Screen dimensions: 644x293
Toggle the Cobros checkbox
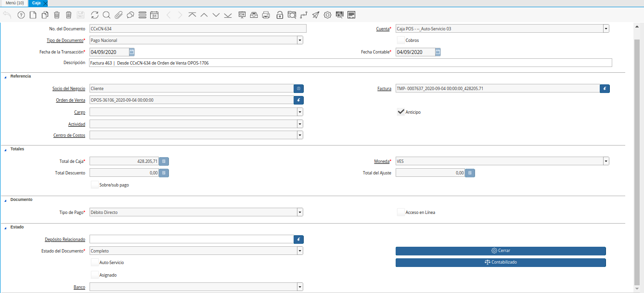click(400, 40)
